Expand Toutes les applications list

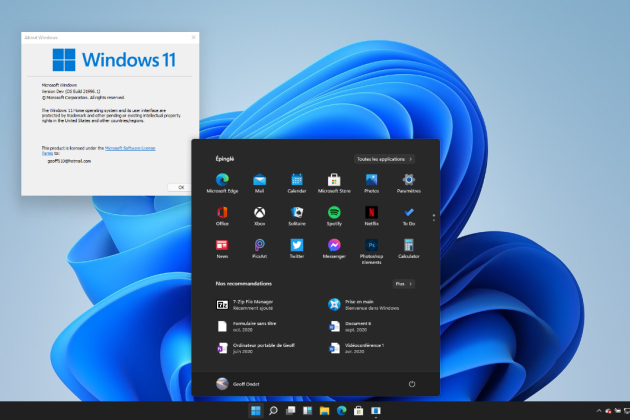(385, 159)
